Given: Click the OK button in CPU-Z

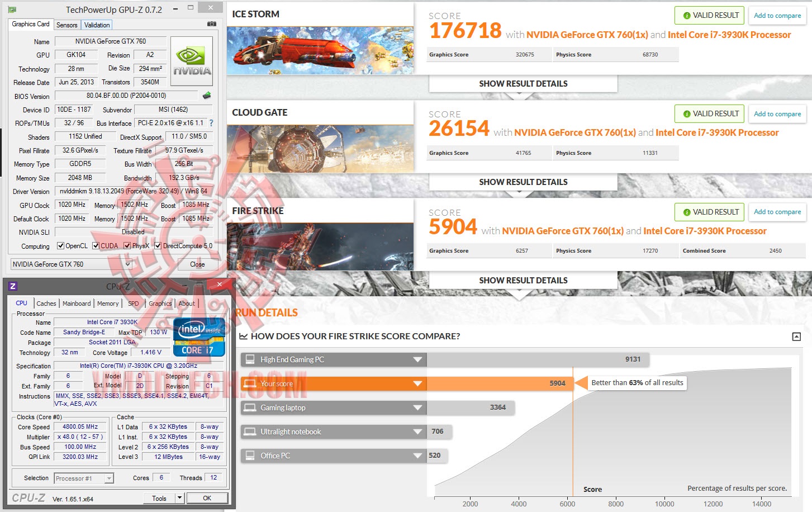Looking at the screenshot, I should pyautogui.click(x=207, y=498).
